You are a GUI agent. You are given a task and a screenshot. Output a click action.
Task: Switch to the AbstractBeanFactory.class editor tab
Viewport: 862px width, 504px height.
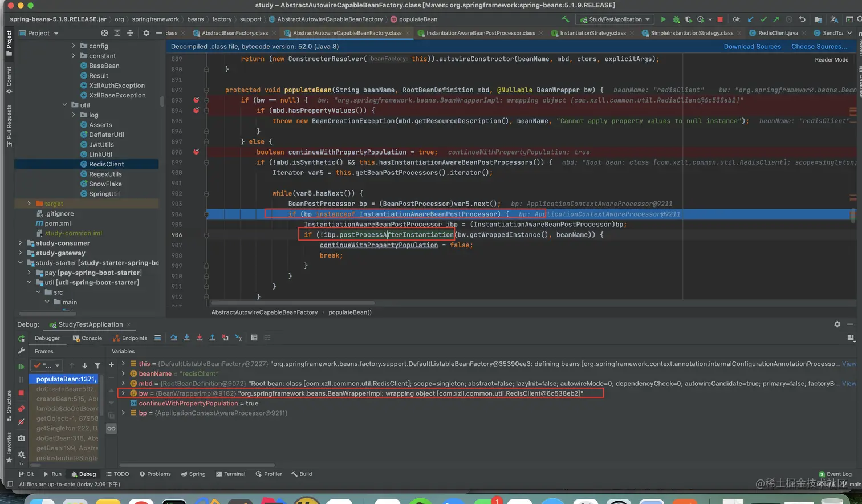click(x=234, y=33)
